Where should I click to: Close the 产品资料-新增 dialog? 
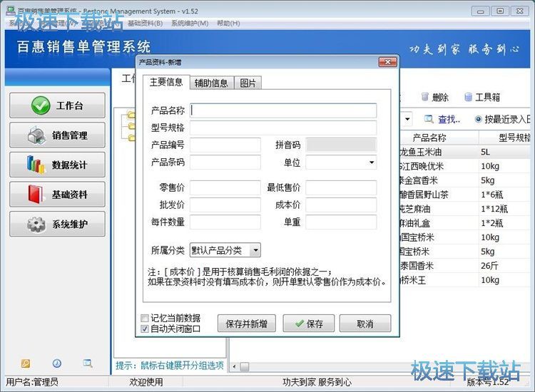click(x=388, y=62)
